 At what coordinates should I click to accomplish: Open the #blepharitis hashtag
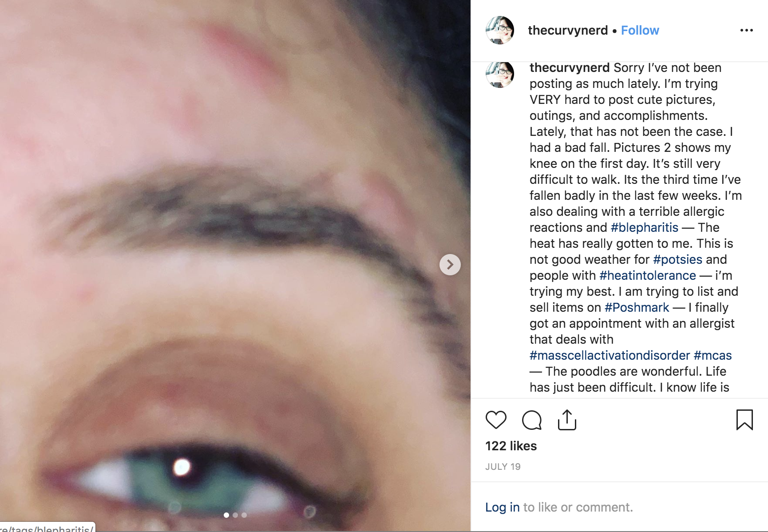tap(645, 227)
